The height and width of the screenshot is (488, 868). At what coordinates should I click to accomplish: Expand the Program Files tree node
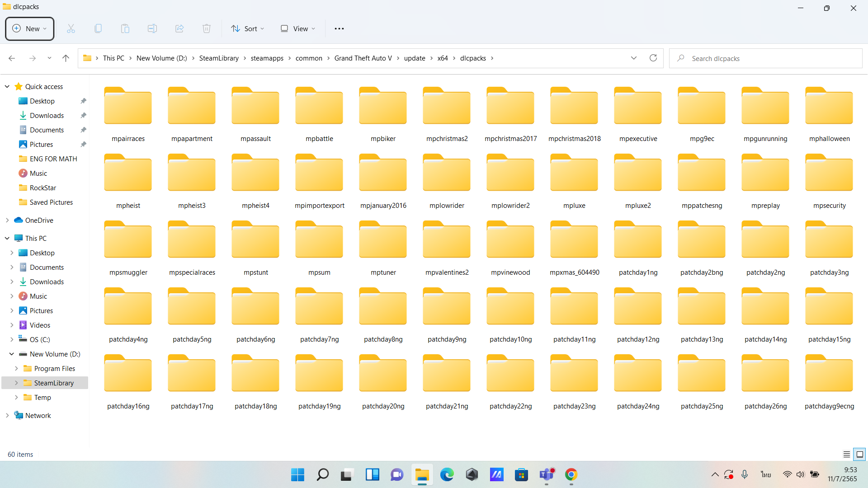pos(16,368)
